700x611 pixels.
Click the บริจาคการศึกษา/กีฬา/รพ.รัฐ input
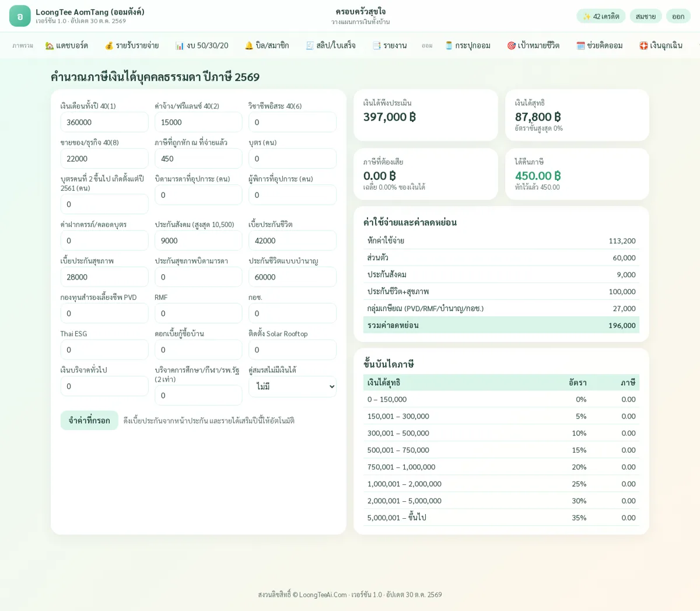[198, 396]
